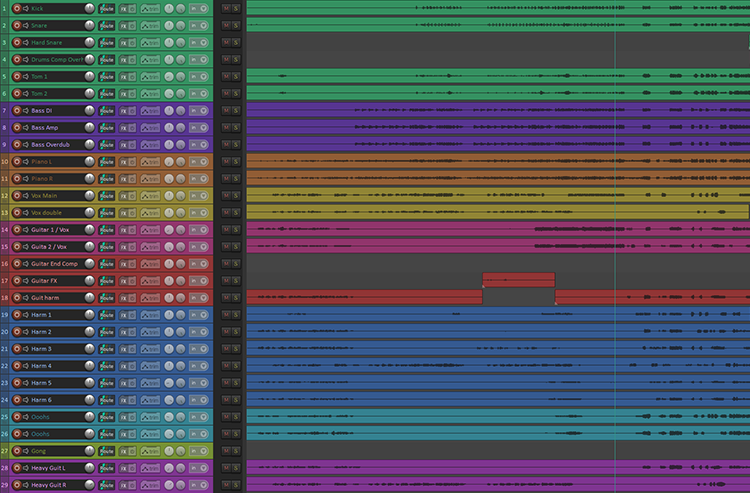This screenshot has width=750, height=493.
Task: Mute the Bass Overdub track
Action: tap(226, 144)
